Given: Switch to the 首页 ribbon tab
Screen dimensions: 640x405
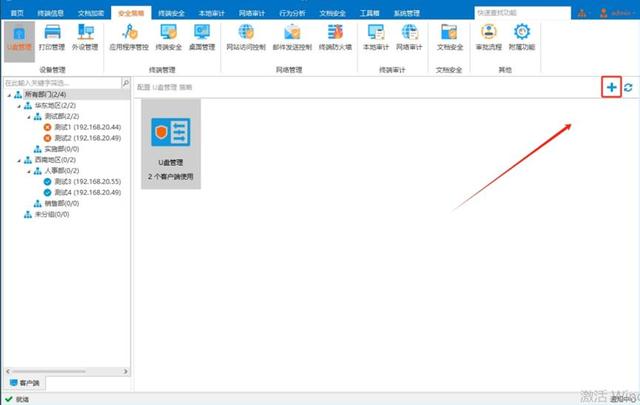Looking at the screenshot, I should point(17,13).
